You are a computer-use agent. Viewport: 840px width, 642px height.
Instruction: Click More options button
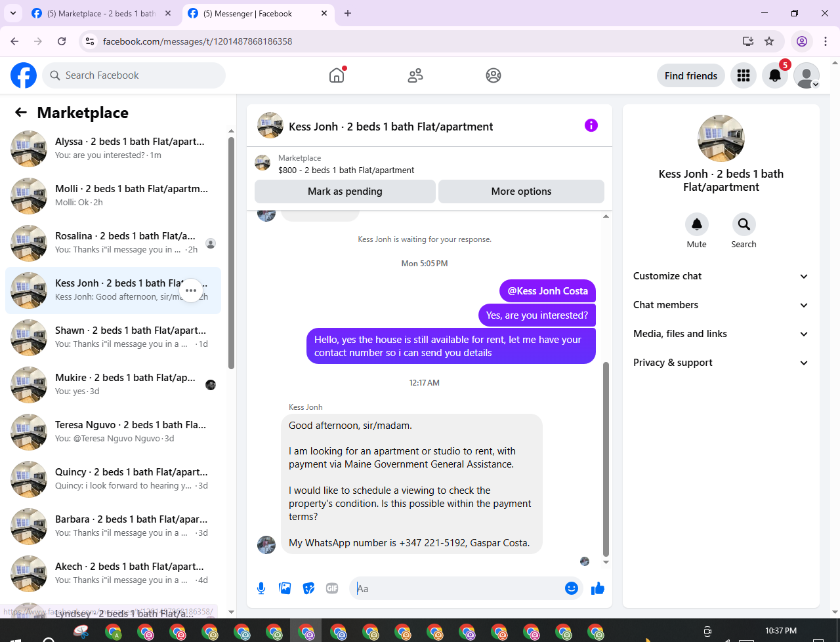click(x=521, y=191)
